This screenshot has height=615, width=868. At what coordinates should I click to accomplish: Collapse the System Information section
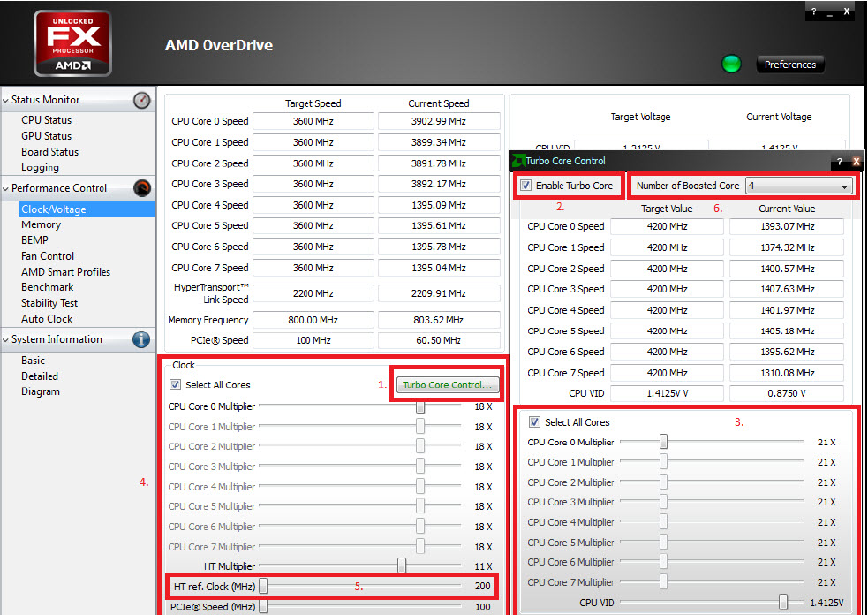pyautogui.click(x=6, y=339)
